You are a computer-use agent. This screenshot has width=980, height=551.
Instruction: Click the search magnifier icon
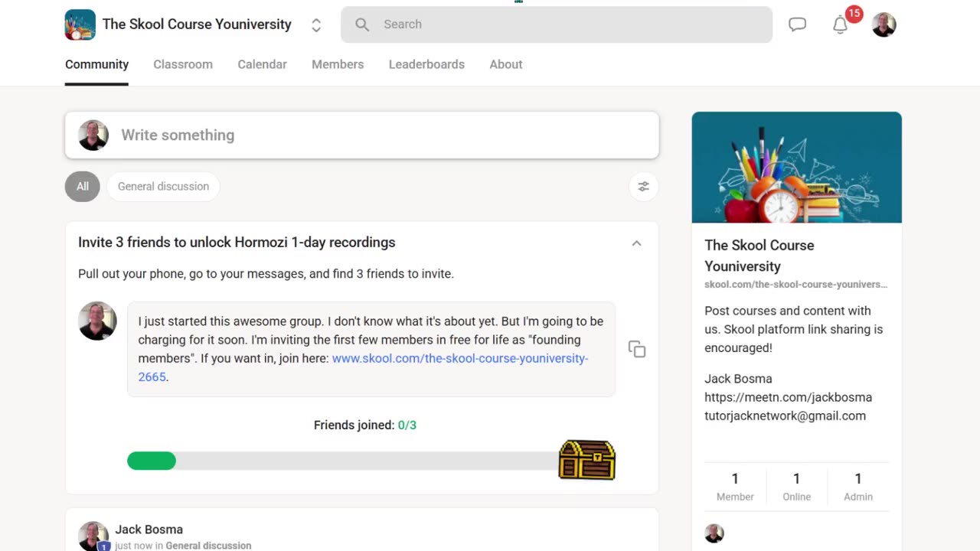point(362,24)
